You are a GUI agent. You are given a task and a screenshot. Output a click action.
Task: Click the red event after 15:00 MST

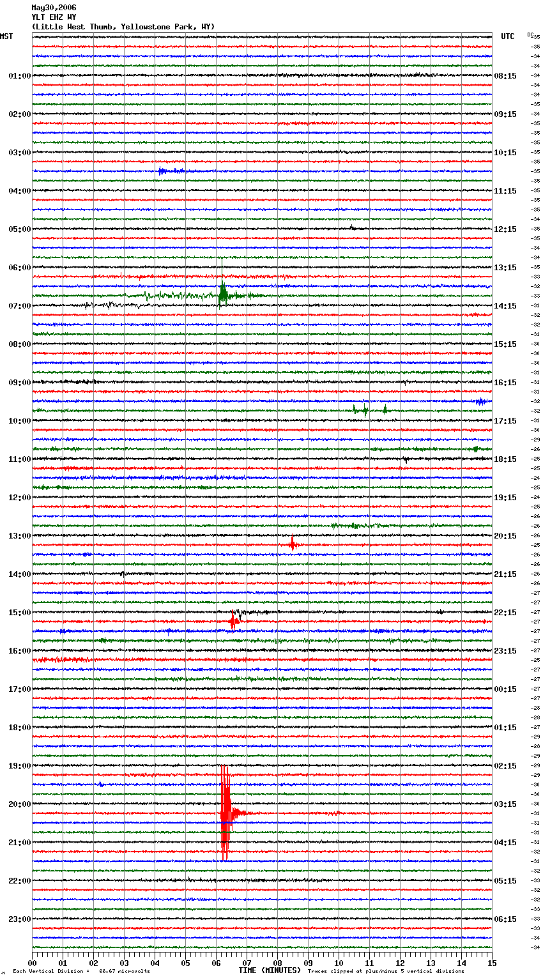pos(234,620)
